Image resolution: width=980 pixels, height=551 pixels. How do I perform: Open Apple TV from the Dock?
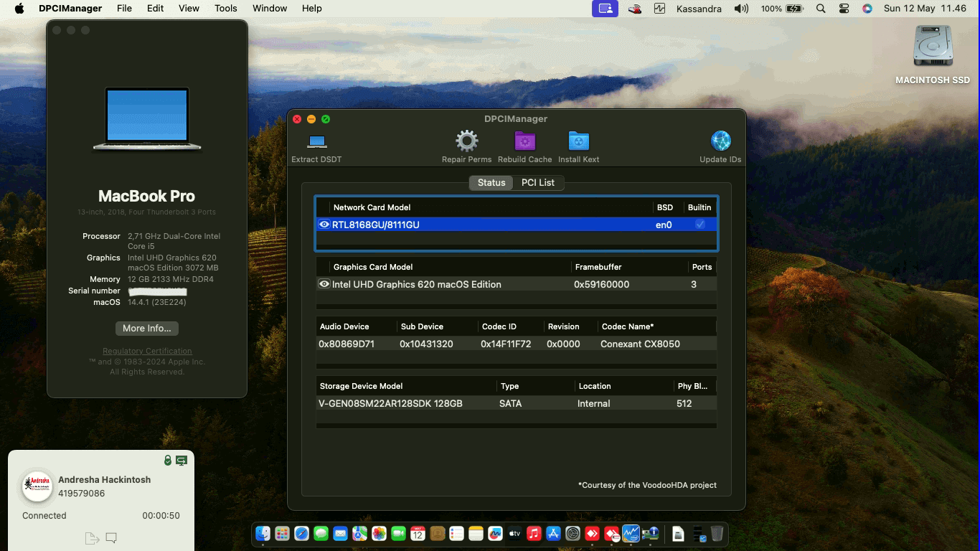(514, 534)
